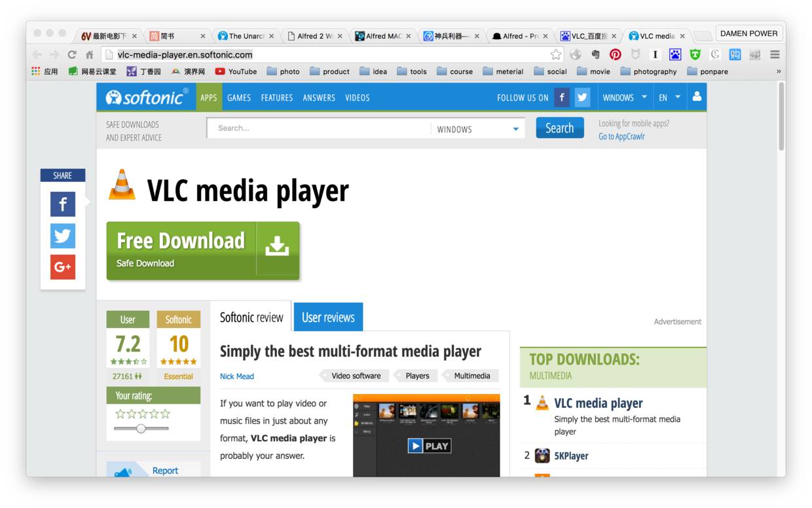
Task: Click the Multimedia tag
Action: coord(471,376)
